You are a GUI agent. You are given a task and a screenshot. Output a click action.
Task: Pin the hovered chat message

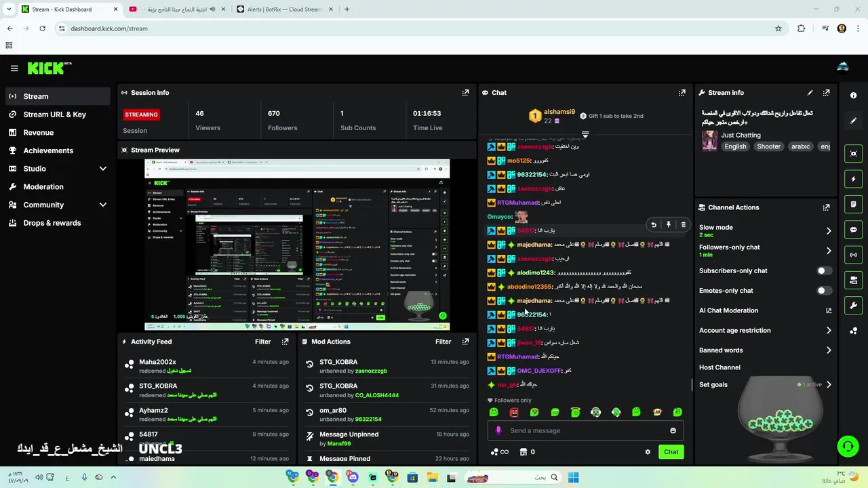[x=668, y=225]
